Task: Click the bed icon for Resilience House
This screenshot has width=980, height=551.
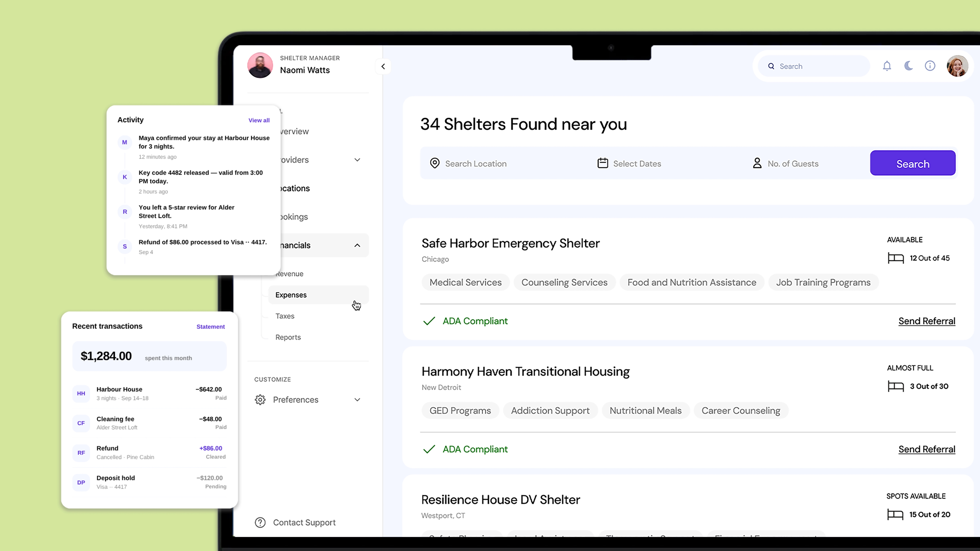Action: [x=895, y=515]
